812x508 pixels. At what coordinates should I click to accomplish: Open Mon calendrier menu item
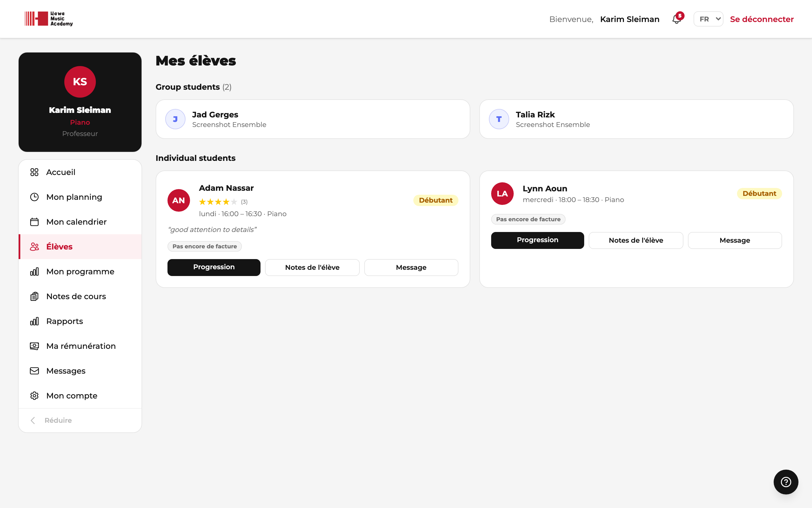tap(80, 222)
